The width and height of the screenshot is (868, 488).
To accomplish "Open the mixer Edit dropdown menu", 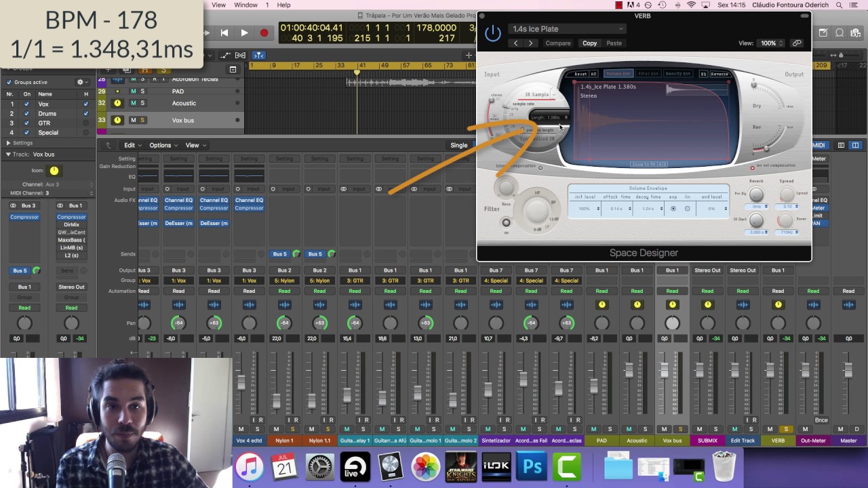I will pos(132,145).
